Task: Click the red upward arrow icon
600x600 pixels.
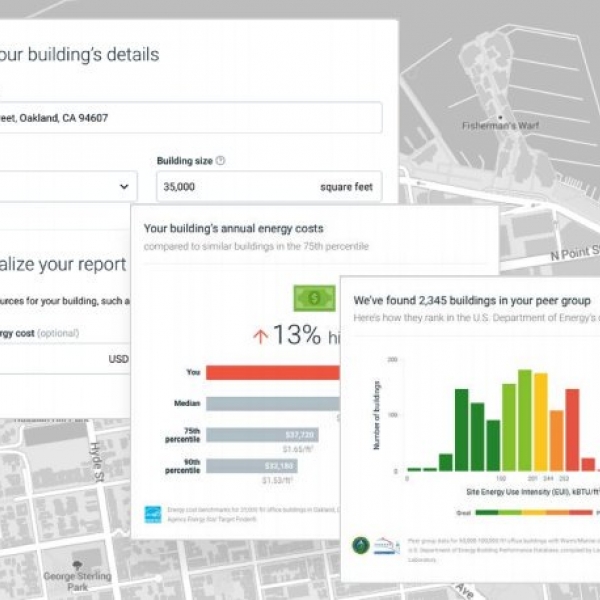Action: 260,336
